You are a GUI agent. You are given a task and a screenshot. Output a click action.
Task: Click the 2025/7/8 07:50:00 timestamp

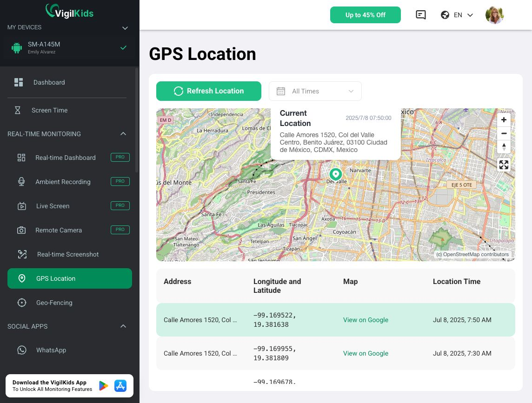368,118
